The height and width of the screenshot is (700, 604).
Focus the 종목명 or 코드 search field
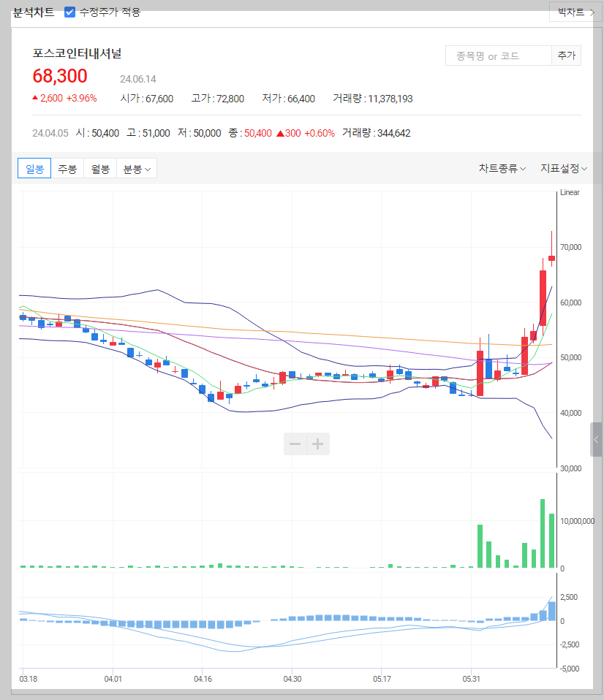(499, 56)
